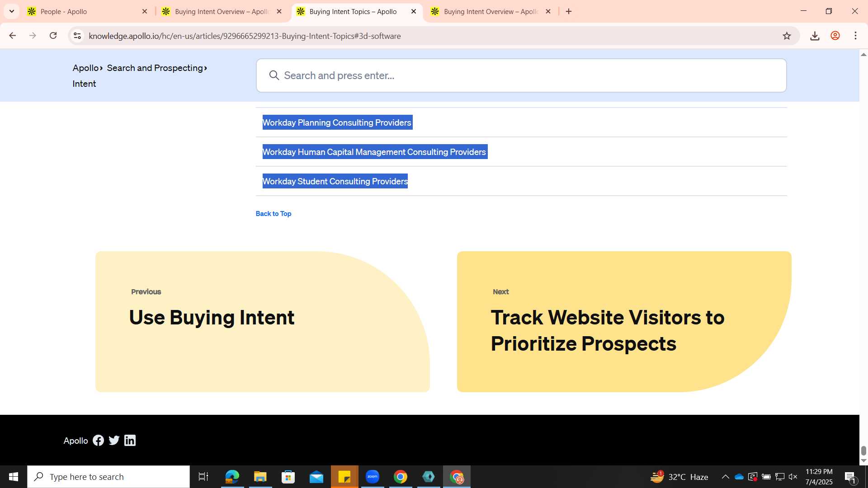The width and height of the screenshot is (868, 488).
Task: Select the Buying Intent Topics tab
Action: point(353,11)
